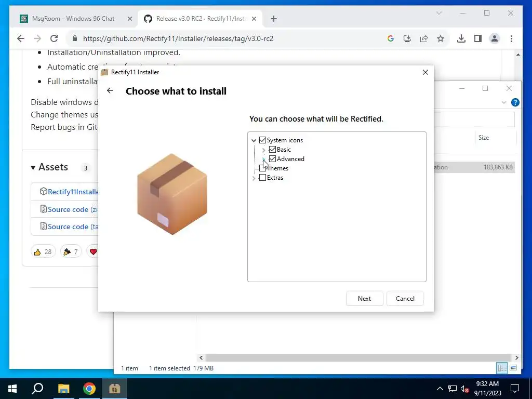Go forward in Chrome browser
The width and height of the screenshot is (532, 399).
click(x=37, y=38)
